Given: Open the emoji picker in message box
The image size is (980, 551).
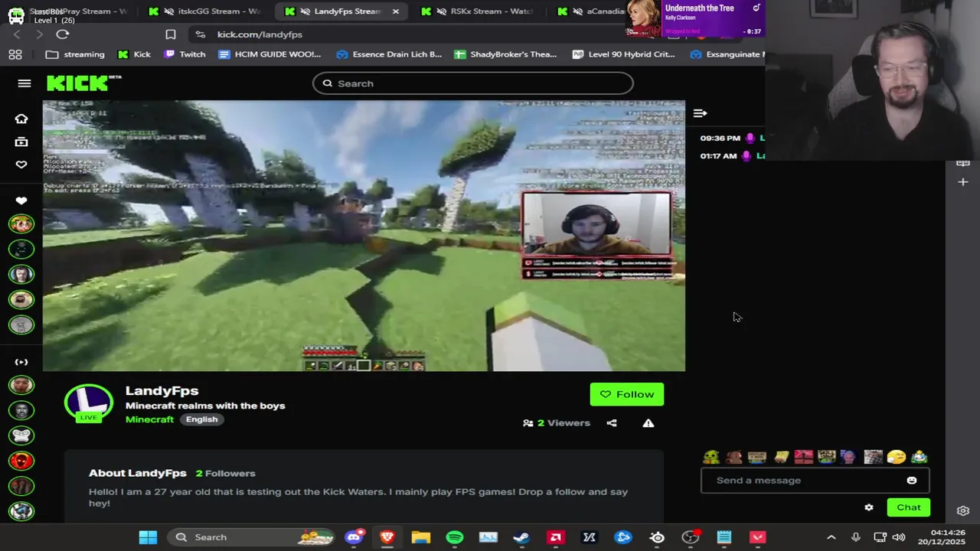Looking at the screenshot, I should coord(912,481).
